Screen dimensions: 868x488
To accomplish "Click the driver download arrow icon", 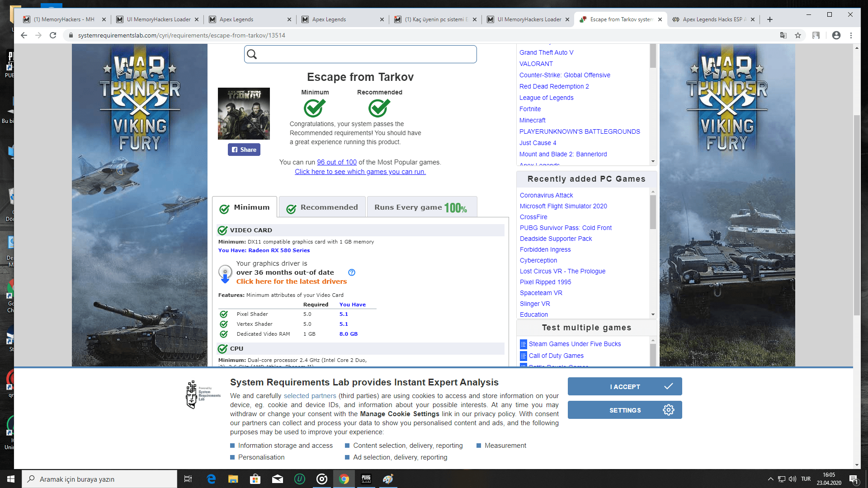I will [x=225, y=274].
